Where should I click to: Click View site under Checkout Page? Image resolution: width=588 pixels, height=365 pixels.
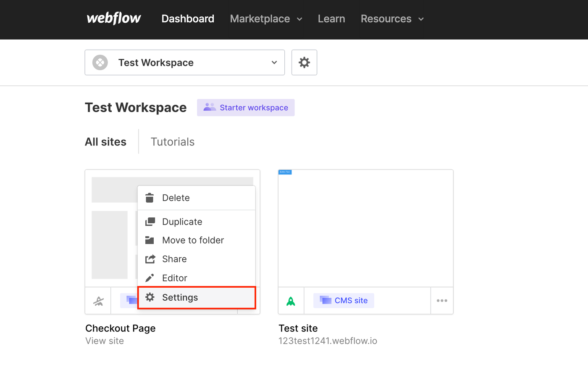tap(105, 341)
